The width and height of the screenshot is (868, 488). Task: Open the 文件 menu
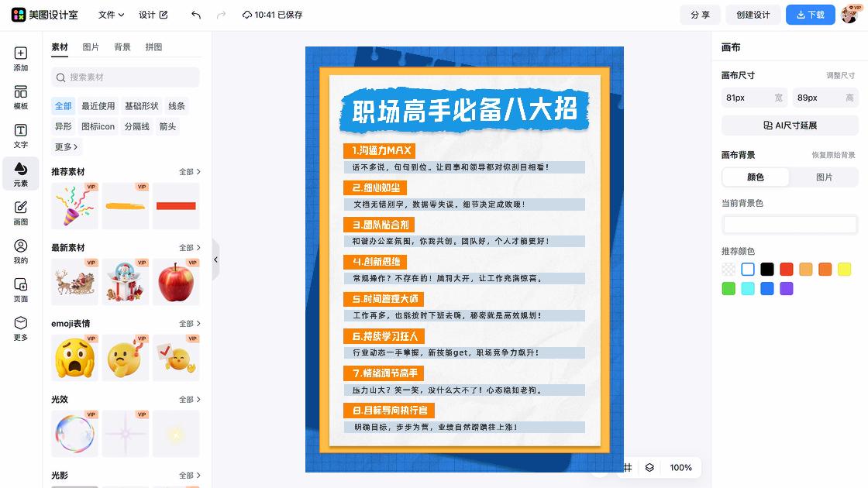click(108, 14)
